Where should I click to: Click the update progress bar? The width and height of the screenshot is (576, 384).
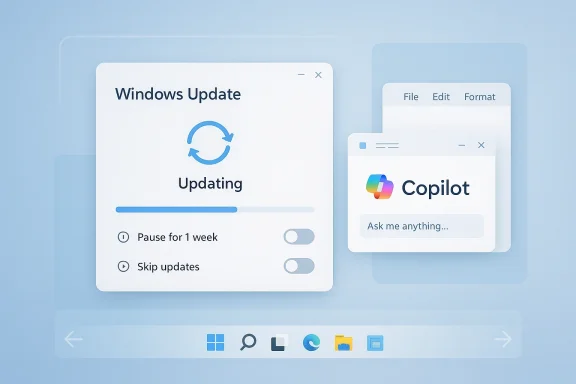pos(215,209)
